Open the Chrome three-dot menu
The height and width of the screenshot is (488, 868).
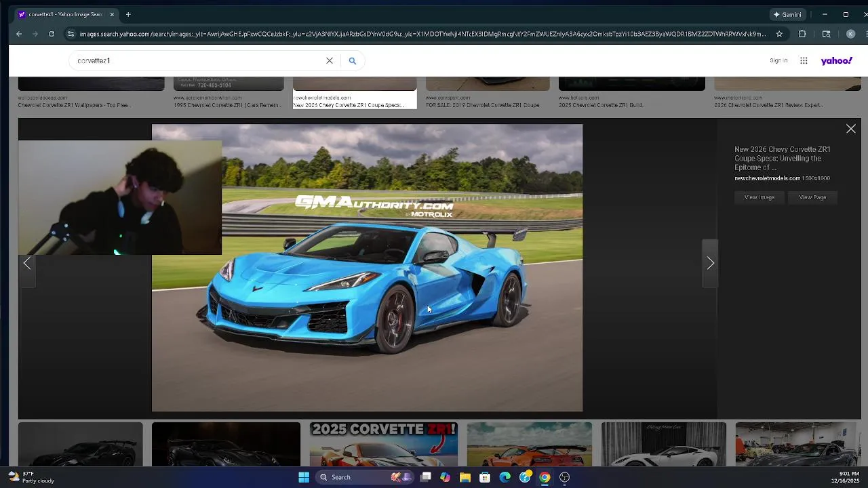(865, 34)
